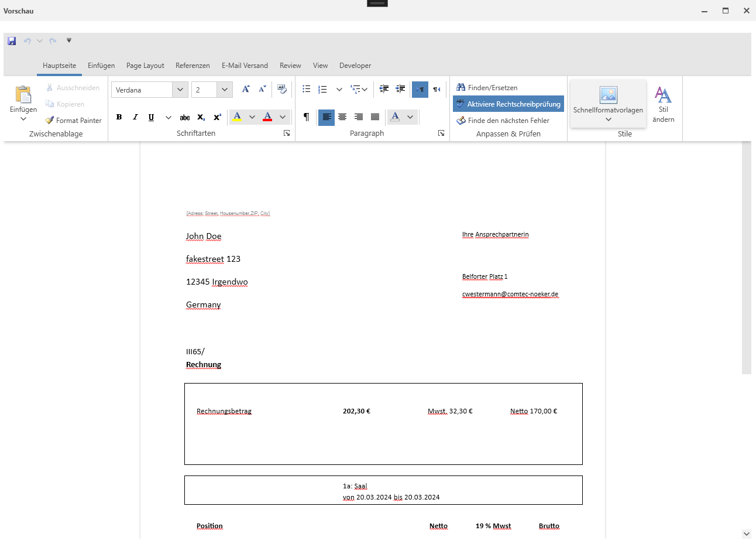Click Finden/Ersetzen button
This screenshot has height=544, width=756.
click(487, 88)
